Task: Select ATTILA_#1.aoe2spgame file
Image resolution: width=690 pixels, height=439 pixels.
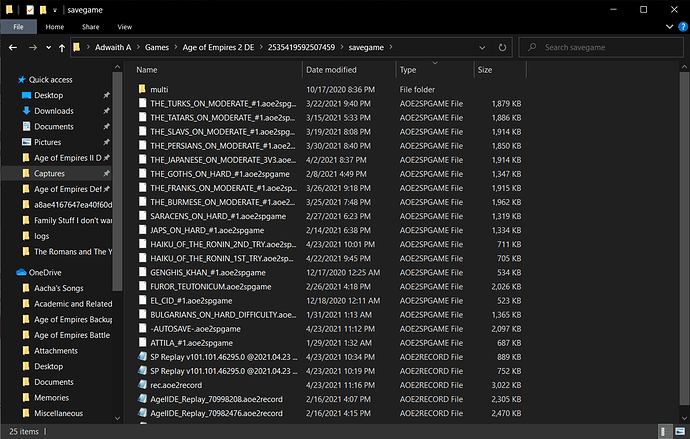Action: click(x=191, y=343)
